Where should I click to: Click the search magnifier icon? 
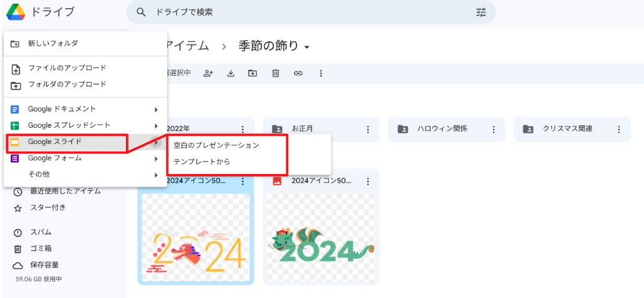click(x=142, y=13)
